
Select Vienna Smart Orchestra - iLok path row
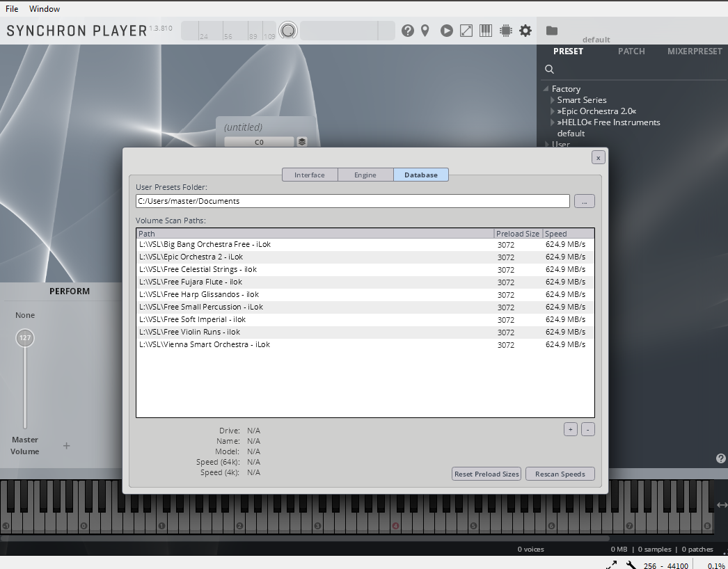tap(365, 345)
